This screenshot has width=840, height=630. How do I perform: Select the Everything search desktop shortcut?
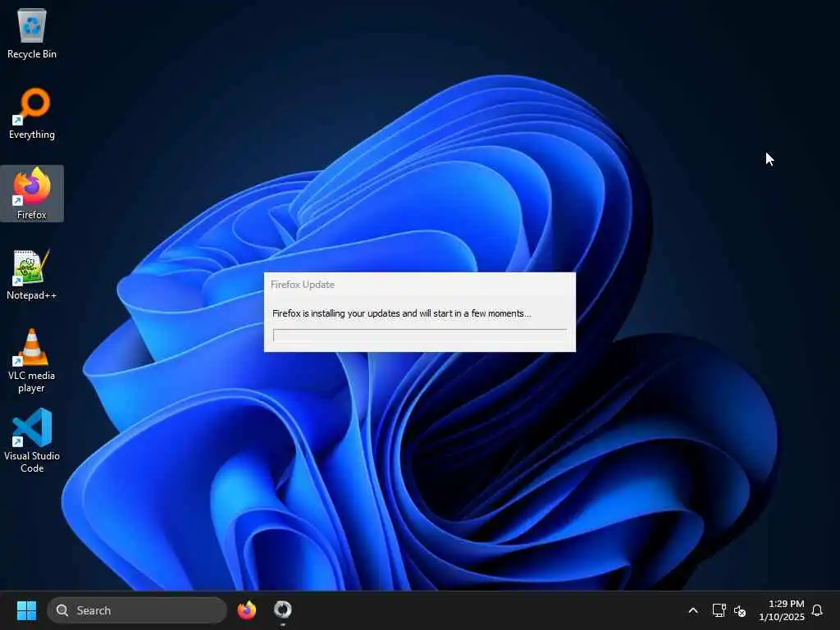click(32, 113)
